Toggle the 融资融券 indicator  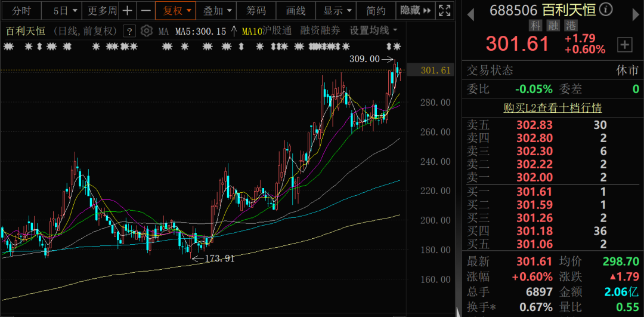click(321, 30)
